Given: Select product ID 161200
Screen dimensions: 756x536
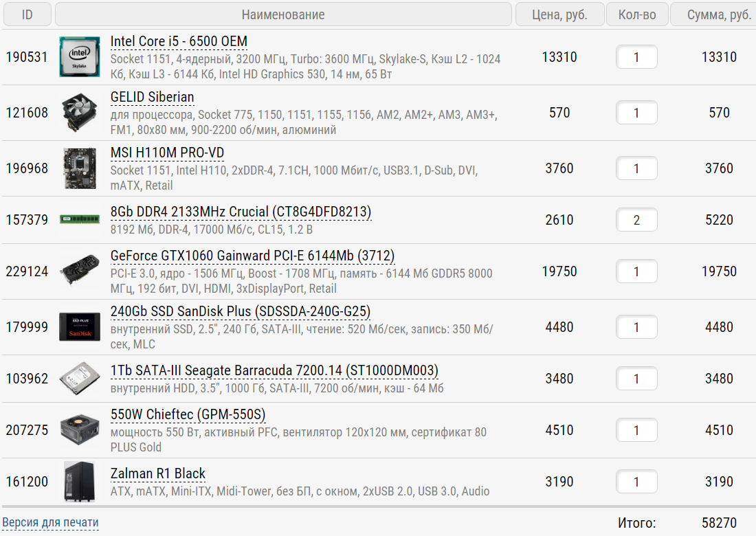Looking at the screenshot, I should (x=27, y=482).
